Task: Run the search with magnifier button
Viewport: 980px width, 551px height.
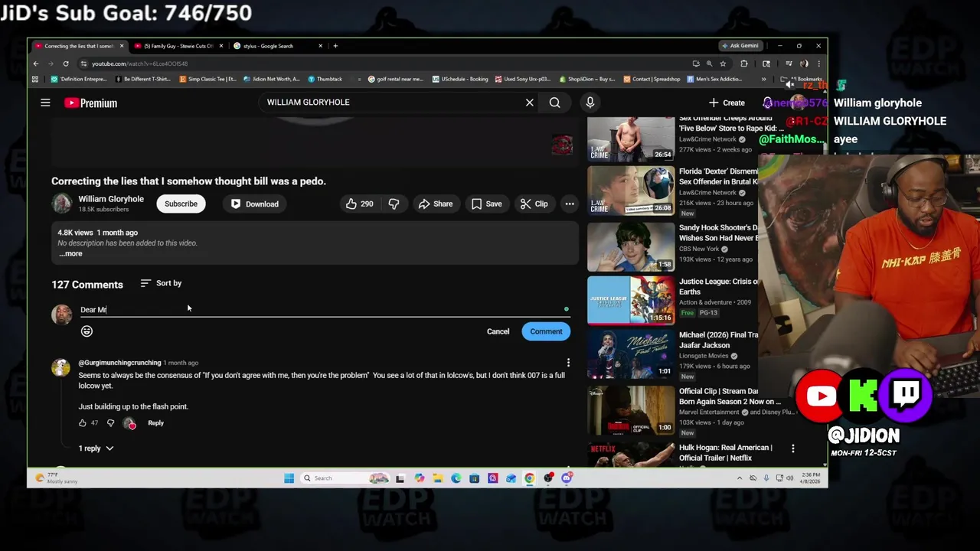Action: tap(554, 103)
